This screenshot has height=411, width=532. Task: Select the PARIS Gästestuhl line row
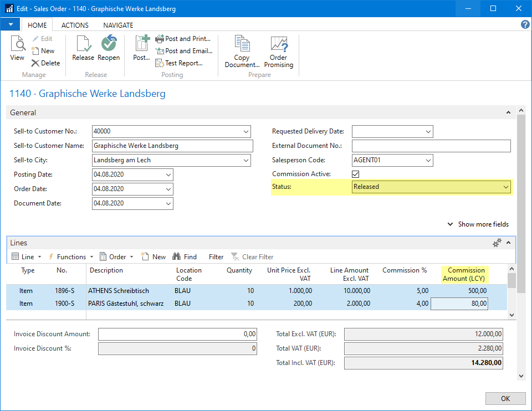point(125,304)
